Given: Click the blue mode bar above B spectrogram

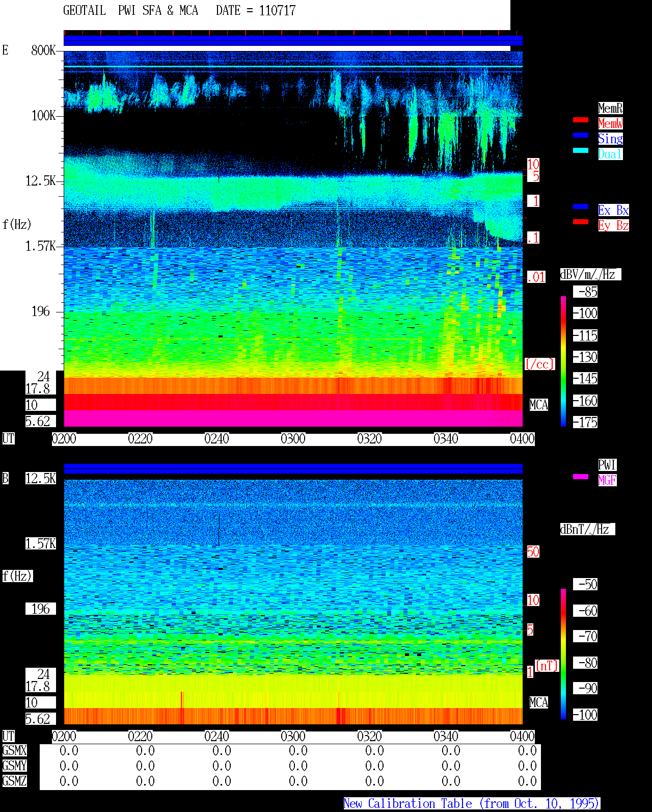Looking at the screenshot, I should (293, 469).
